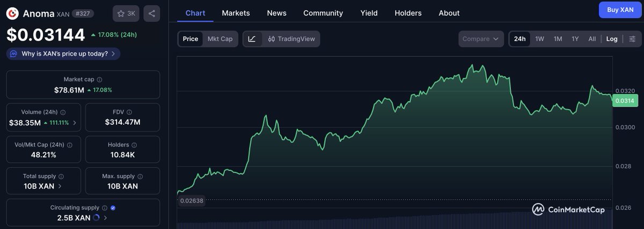Screen dimensions: 644x229
Task: Open FDV info icon
Action: [x=129, y=112]
